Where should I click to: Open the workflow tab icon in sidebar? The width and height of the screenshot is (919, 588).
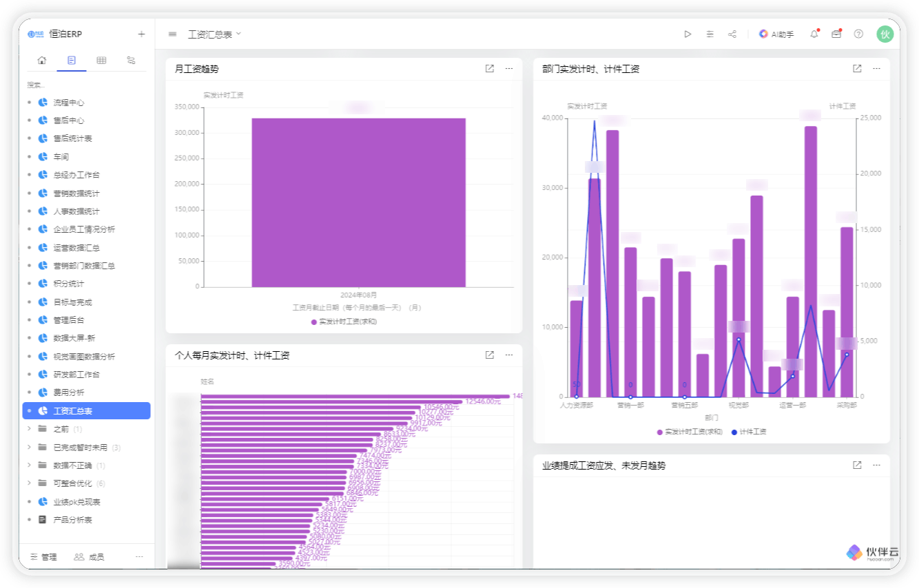(131, 61)
